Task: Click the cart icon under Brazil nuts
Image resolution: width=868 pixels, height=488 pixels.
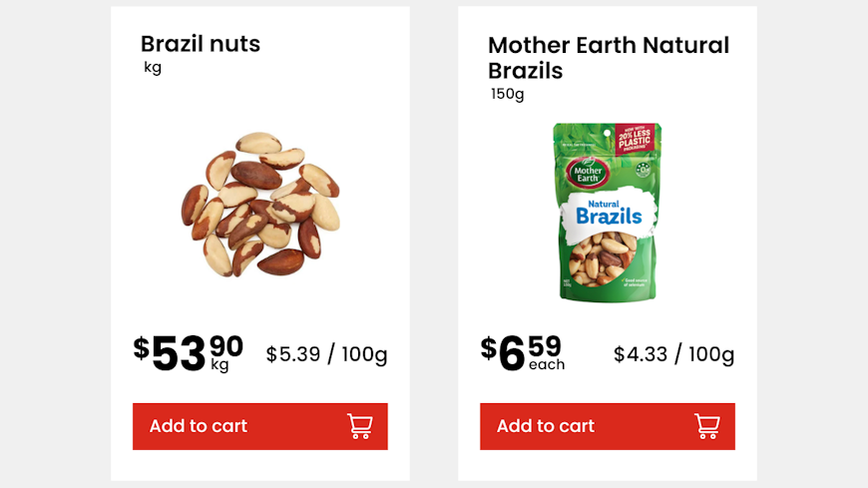Action: [359, 426]
